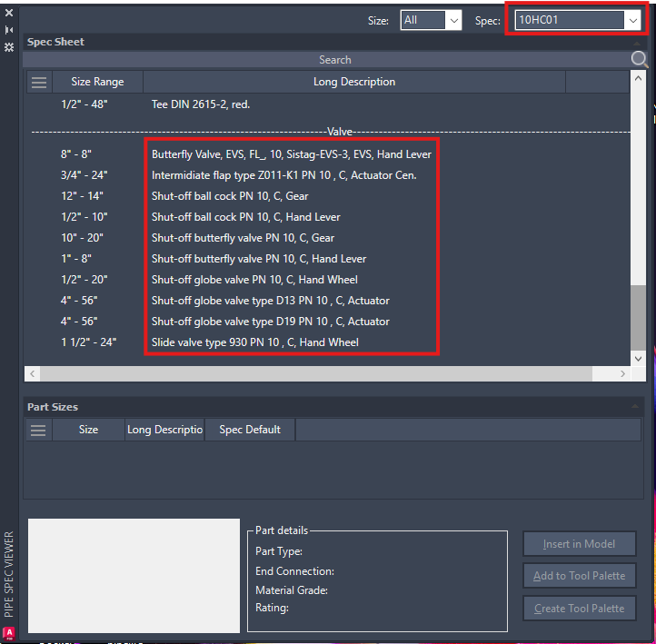Click the Add to Tool Palette button
This screenshot has width=656, height=644.
[x=579, y=576]
